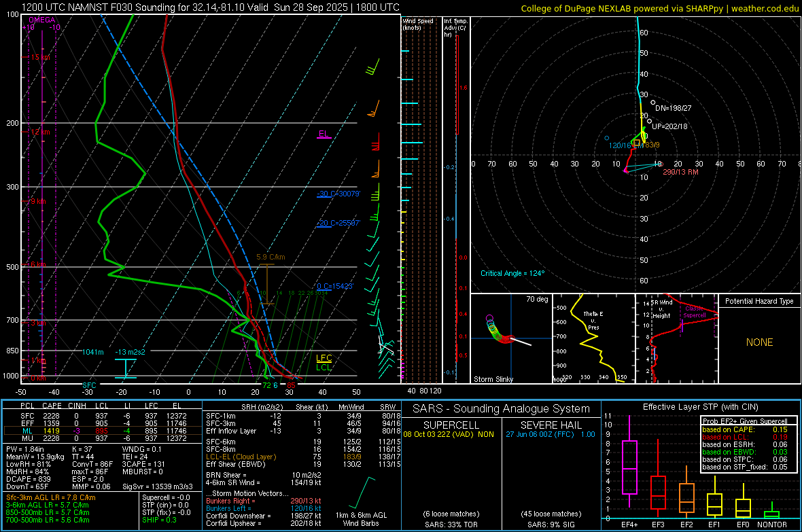Screen dimensions: 802x532
Task: Click 'Sfc-3km AGL LR = 7.8 C/km'
Action: point(51,497)
